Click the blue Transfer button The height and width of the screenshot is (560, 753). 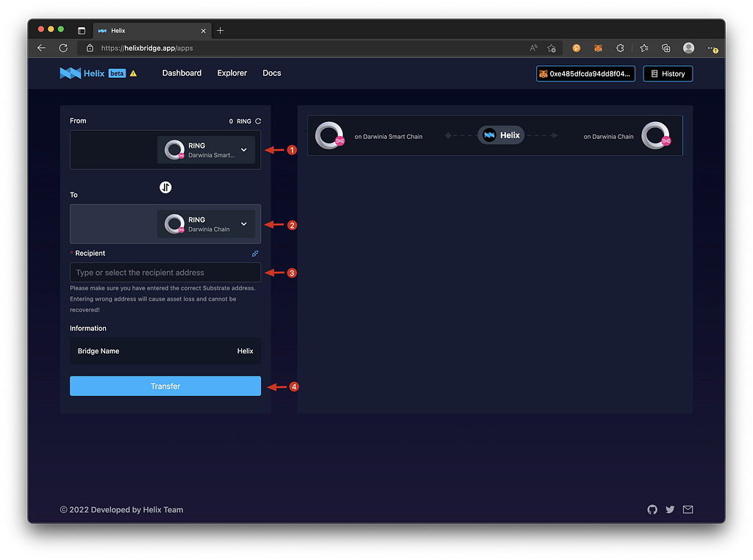click(165, 387)
